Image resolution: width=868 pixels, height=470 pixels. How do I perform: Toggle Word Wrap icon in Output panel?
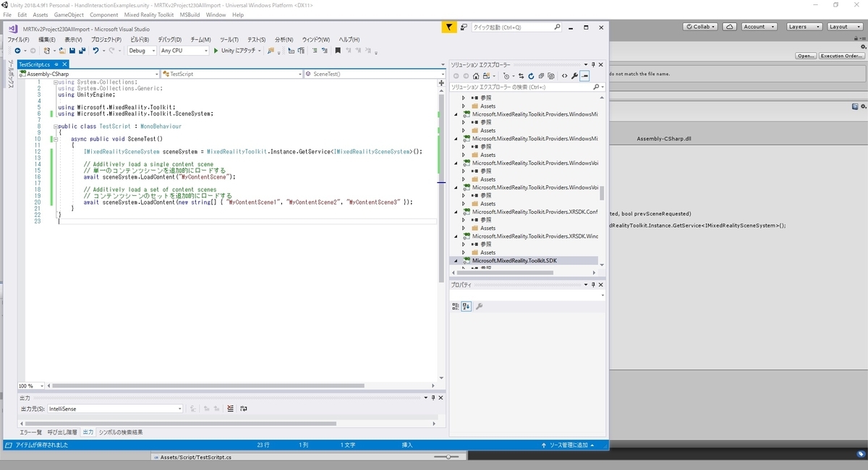[x=244, y=409]
